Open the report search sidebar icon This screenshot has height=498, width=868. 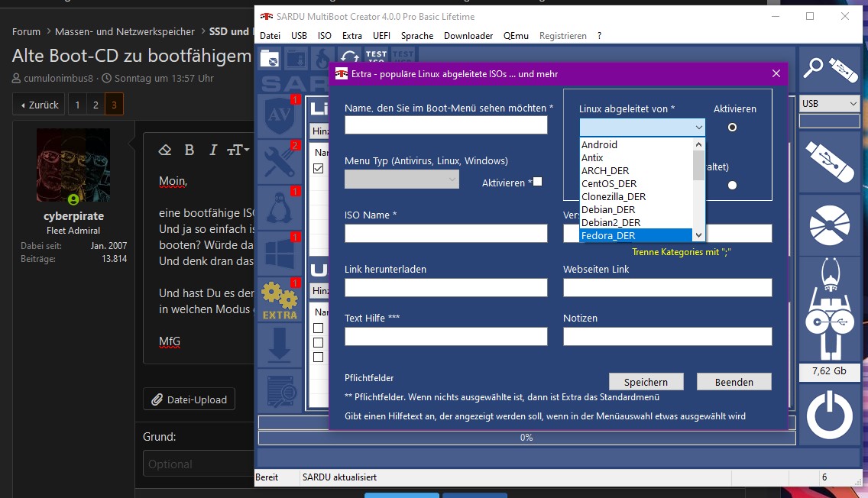(280, 390)
